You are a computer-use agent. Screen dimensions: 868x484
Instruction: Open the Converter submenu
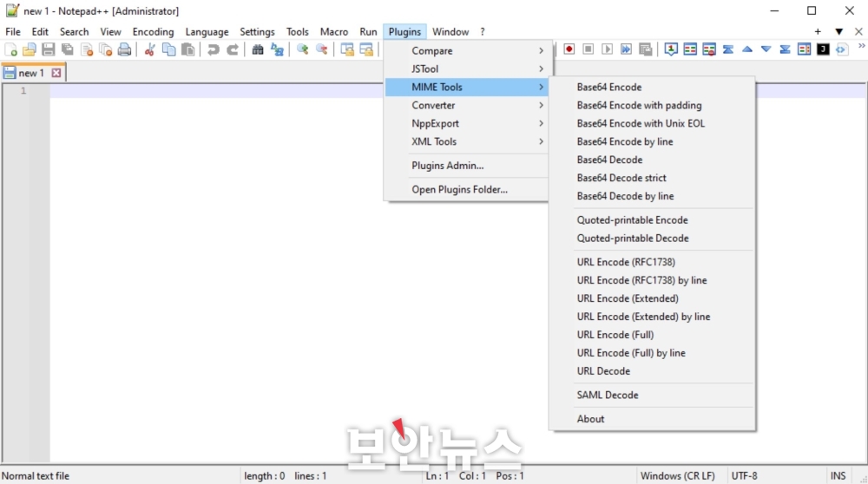point(467,105)
